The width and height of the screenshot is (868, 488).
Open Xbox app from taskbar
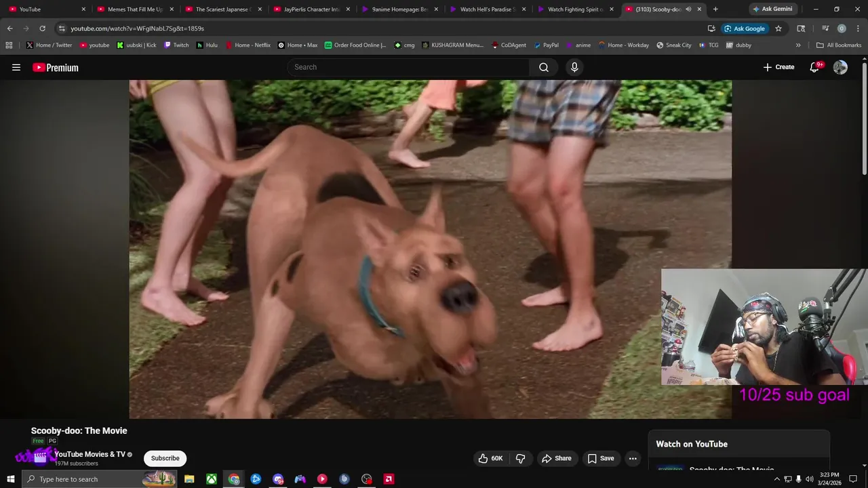(x=212, y=479)
